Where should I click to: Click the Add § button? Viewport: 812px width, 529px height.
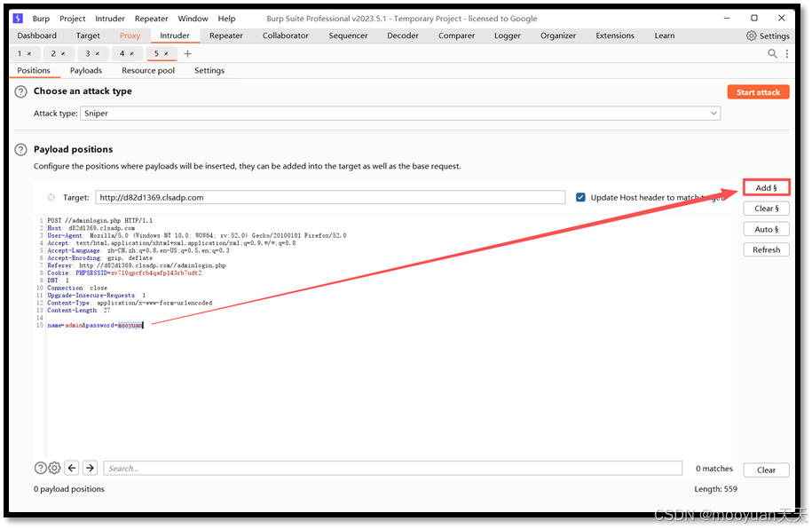[x=767, y=187]
